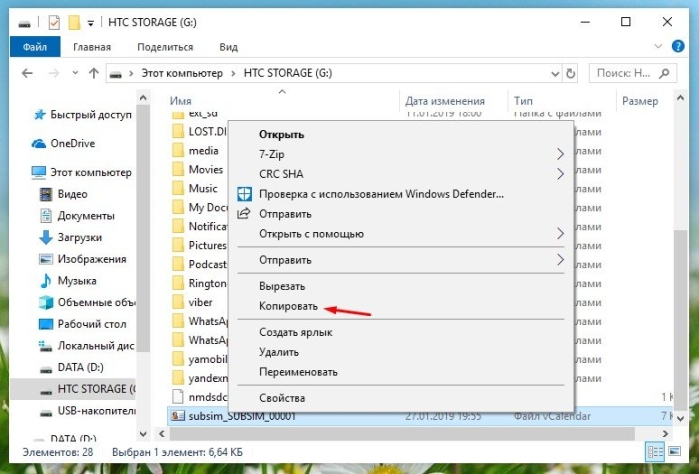
Task: Select USB-накопитель in the sidebar
Action: click(87, 411)
